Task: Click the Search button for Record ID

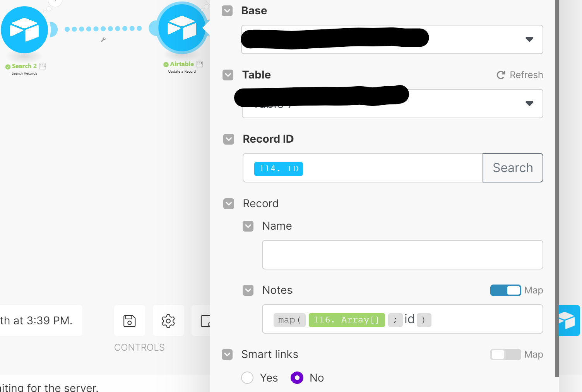Action: (513, 168)
